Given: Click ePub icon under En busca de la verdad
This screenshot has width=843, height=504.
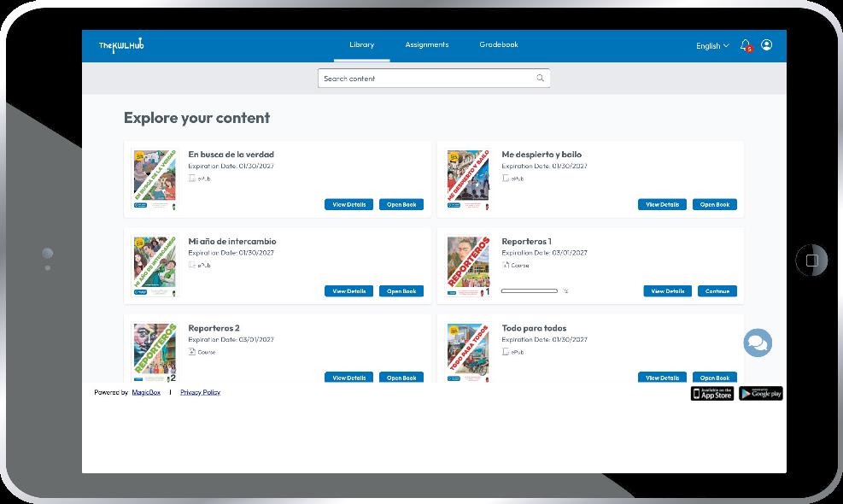Looking at the screenshot, I should 192,178.
